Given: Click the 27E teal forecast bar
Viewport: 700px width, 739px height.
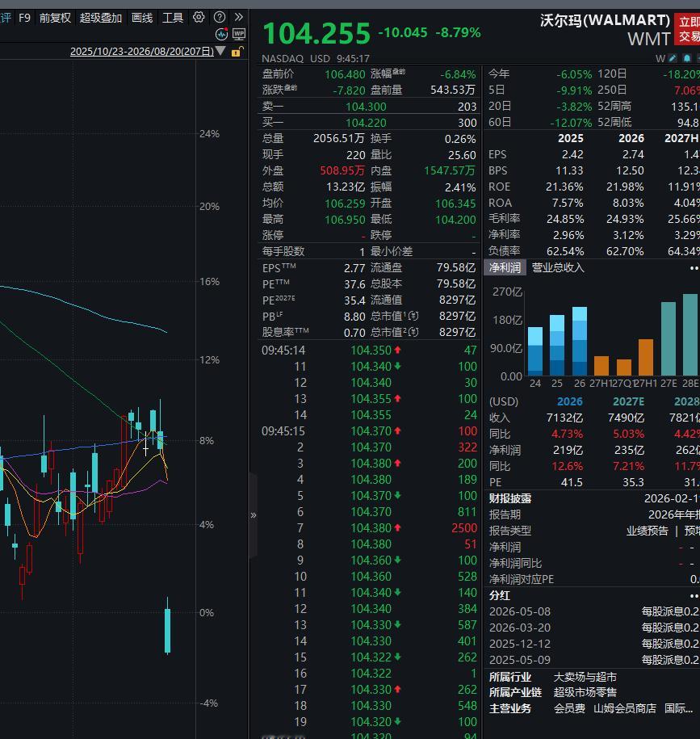Looking at the screenshot, I should tap(668, 338).
